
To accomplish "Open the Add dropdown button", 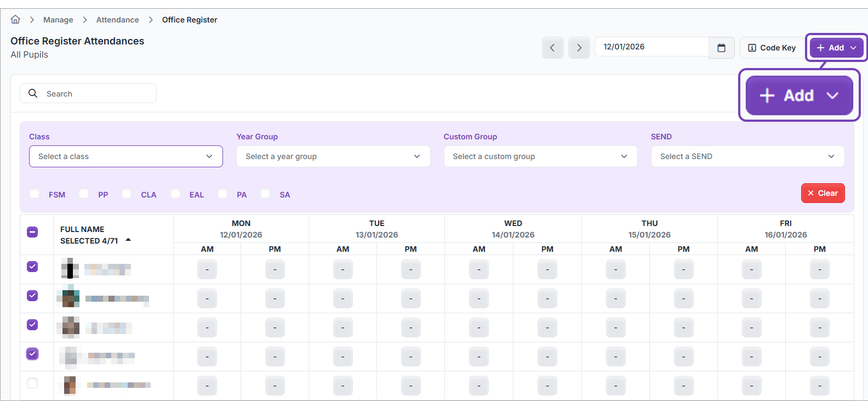I will coord(835,48).
